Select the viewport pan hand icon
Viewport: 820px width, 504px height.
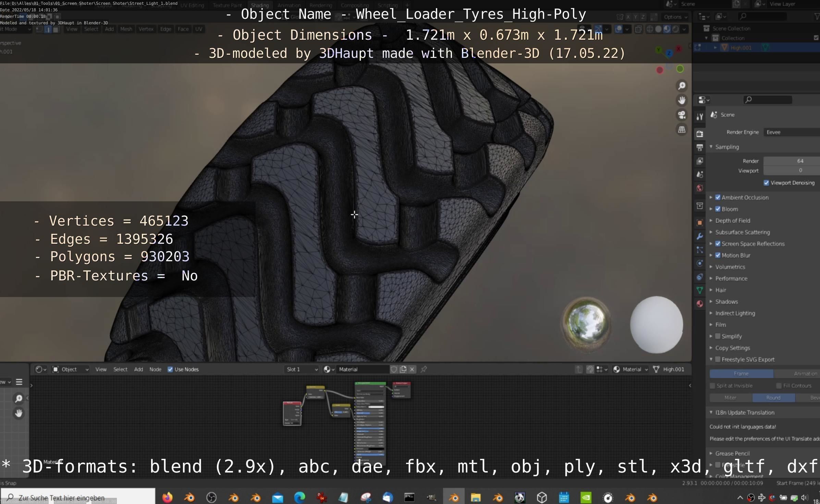point(682,100)
